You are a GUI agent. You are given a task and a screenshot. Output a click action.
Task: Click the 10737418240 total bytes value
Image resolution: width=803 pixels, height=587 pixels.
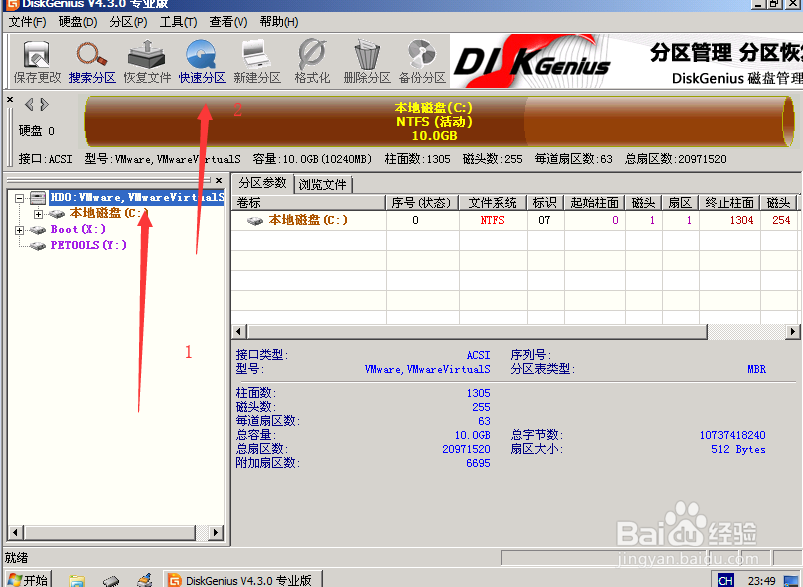pyautogui.click(x=733, y=435)
